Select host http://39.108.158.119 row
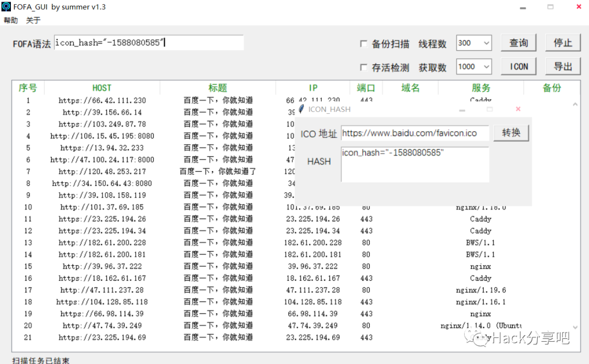The width and height of the screenshot is (589, 364). (x=102, y=195)
